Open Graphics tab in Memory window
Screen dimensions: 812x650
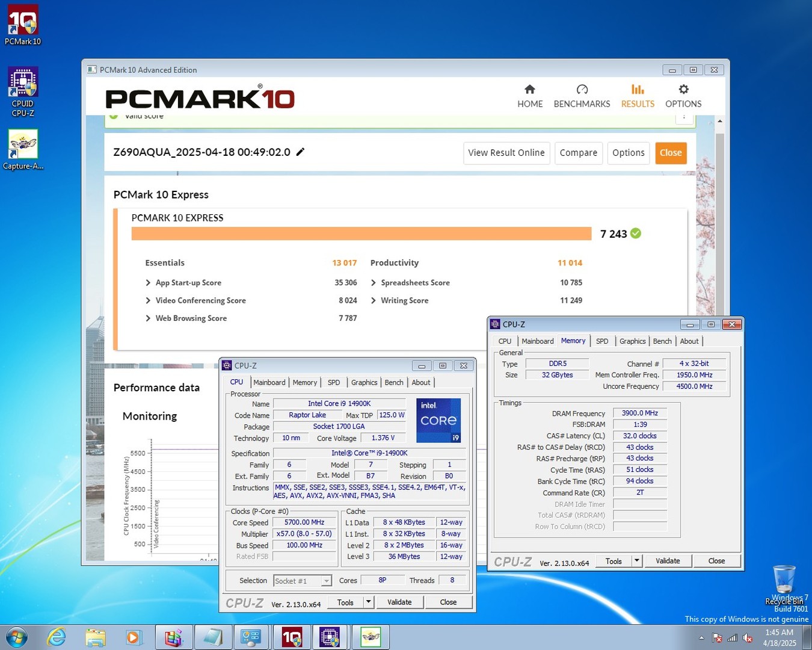[x=633, y=341]
